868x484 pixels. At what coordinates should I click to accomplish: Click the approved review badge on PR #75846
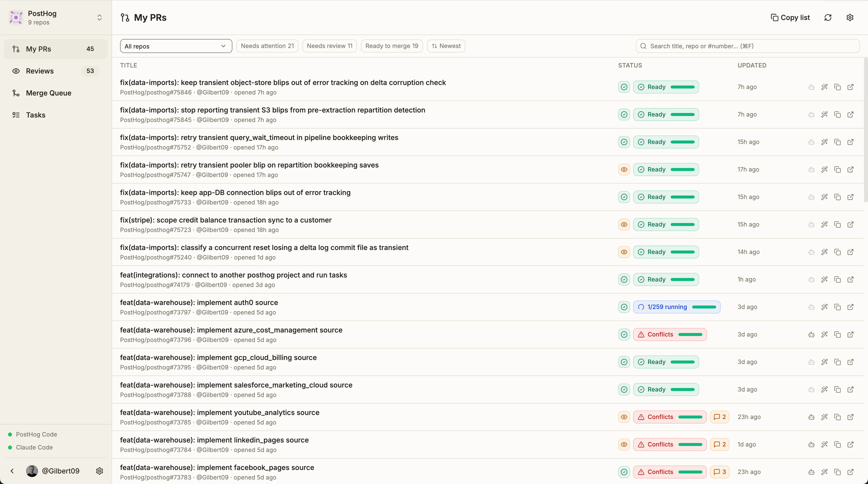click(624, 87)
